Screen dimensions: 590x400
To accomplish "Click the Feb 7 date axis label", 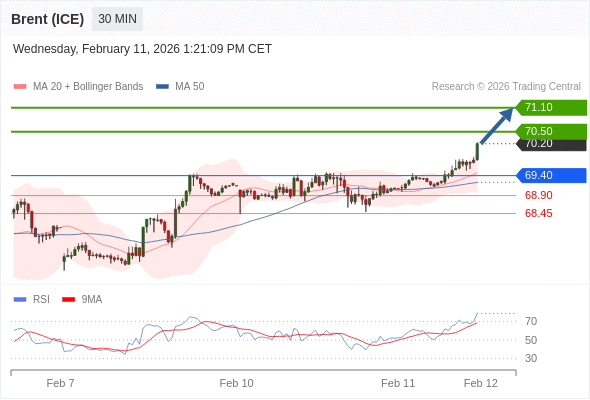I will [x=60, y=383].
